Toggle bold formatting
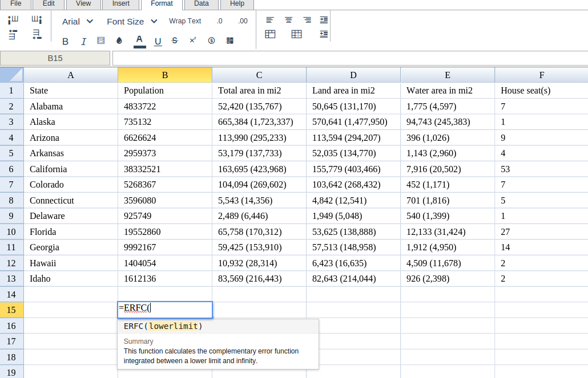 coord(66,41)
